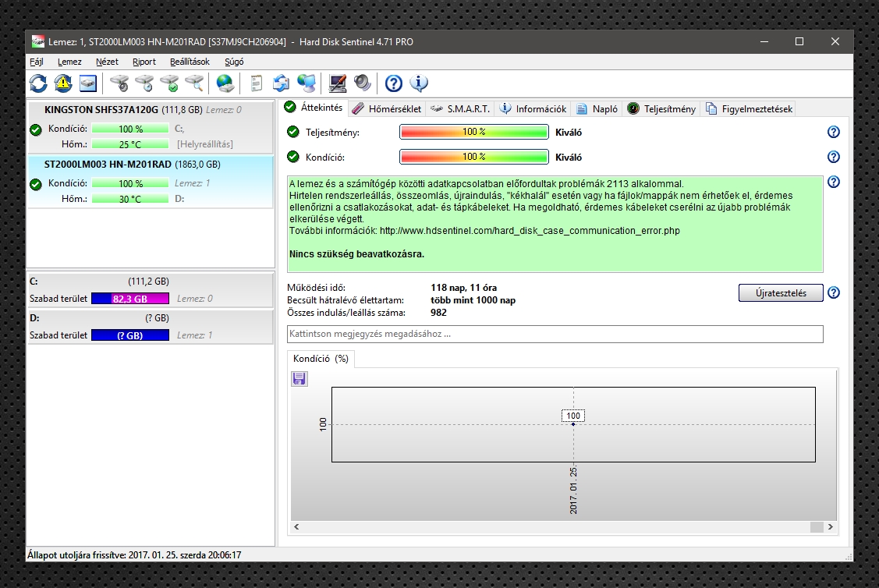
Task: Select the Kondíció (%) chart tab
Action: pyautogui.click(x=321, y=359)
